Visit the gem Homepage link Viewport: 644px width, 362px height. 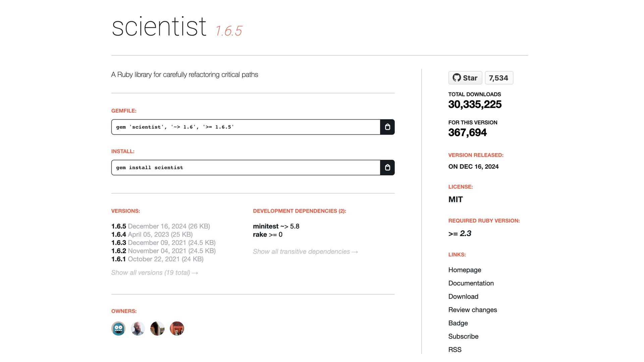(x=465, y=270)
